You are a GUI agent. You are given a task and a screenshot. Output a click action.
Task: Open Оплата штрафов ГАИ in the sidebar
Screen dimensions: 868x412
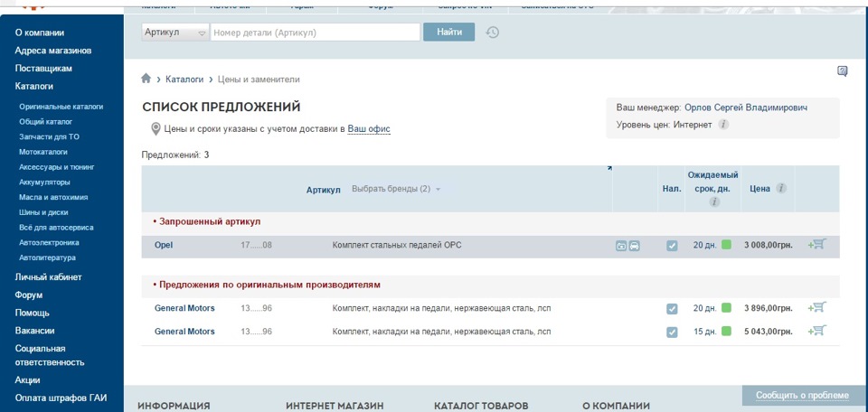click(61, 398)
